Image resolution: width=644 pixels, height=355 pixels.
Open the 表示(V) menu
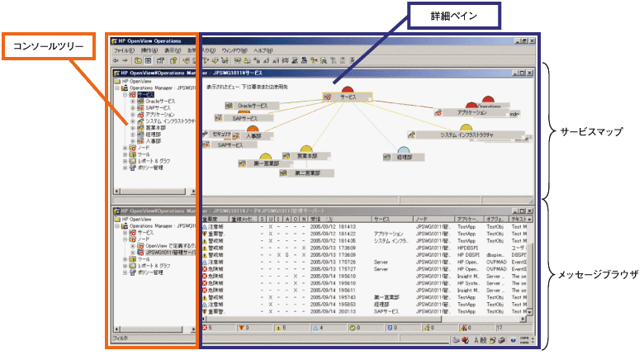click(173, 50)
